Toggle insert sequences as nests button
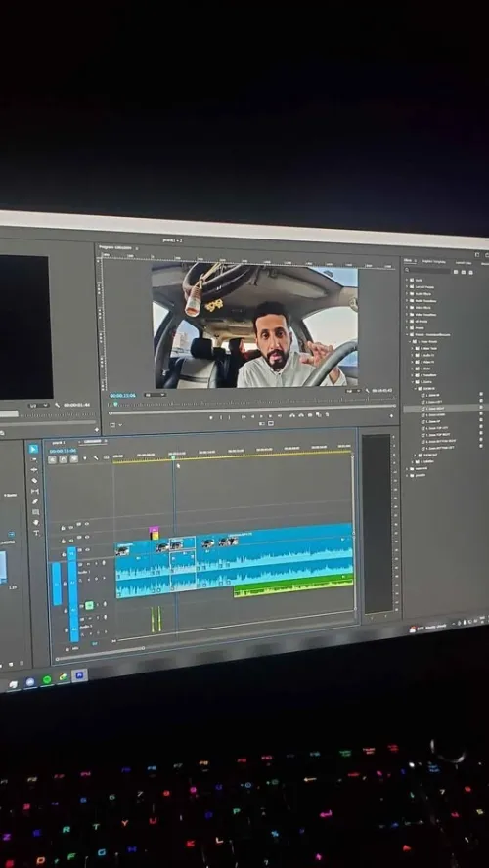This screenshot has height=868, width=489. coord(52,459)
